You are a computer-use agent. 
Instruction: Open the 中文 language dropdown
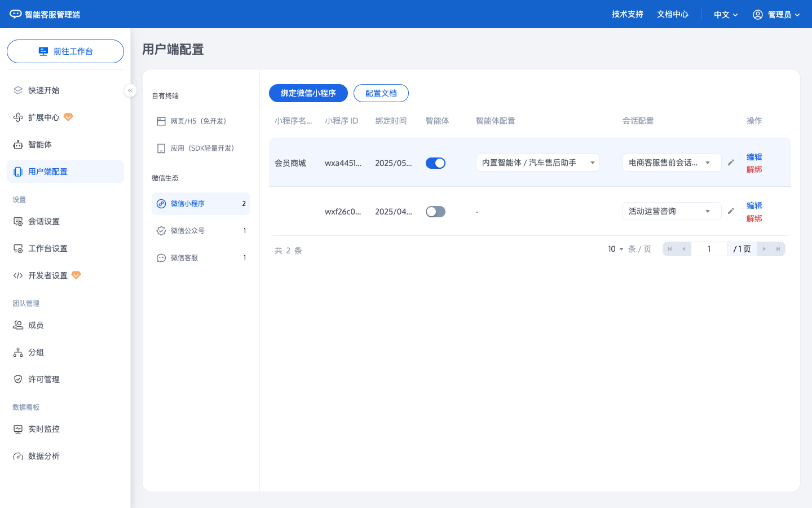(726, 15)
